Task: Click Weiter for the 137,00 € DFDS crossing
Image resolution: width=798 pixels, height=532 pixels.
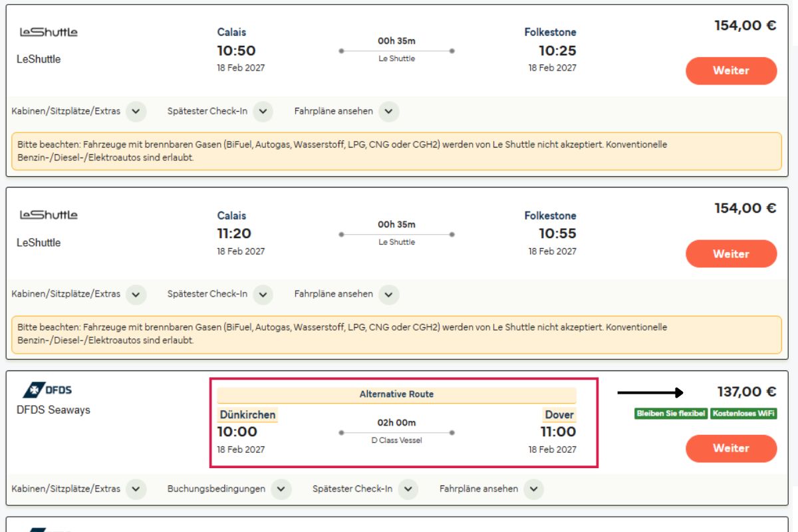Action: (x=731, y=448)
